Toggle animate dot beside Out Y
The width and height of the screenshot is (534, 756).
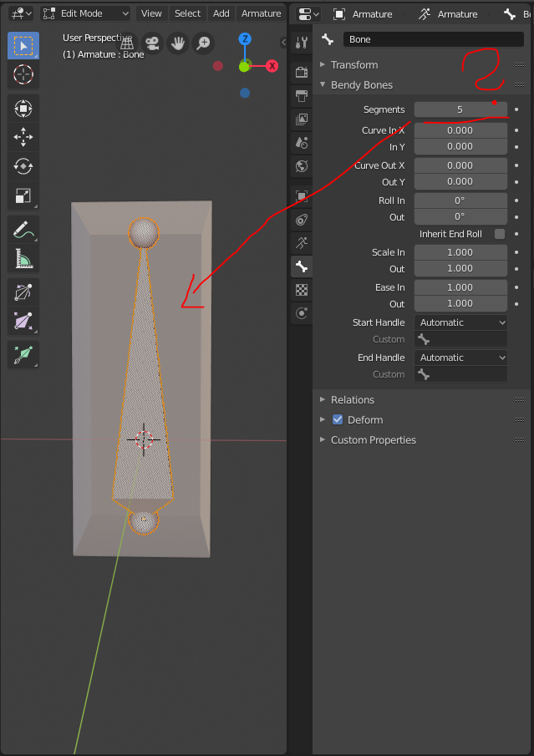click(x=516, y=182)
